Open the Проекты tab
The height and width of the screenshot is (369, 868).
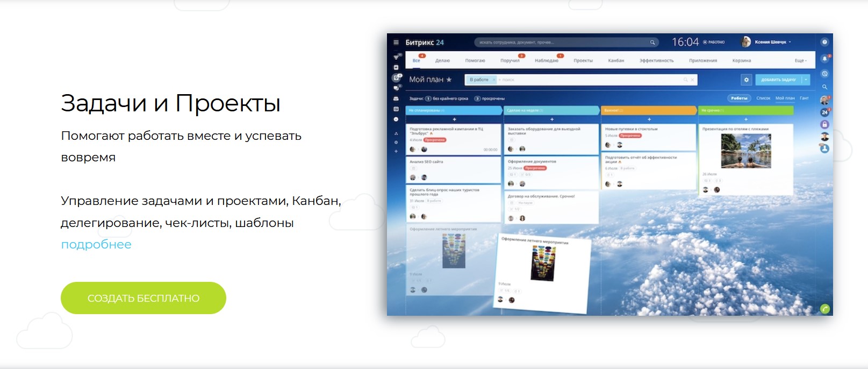tap(583, 61)
